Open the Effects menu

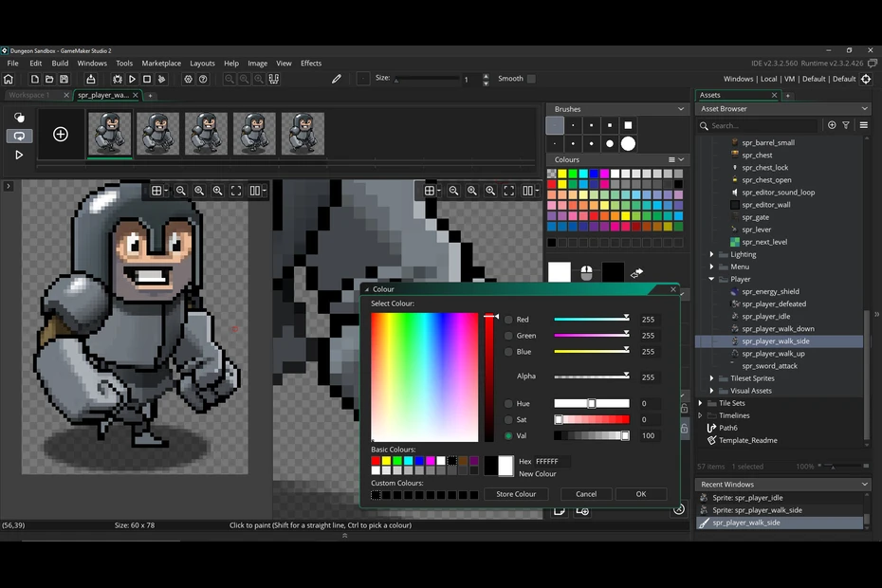point(311,64)
